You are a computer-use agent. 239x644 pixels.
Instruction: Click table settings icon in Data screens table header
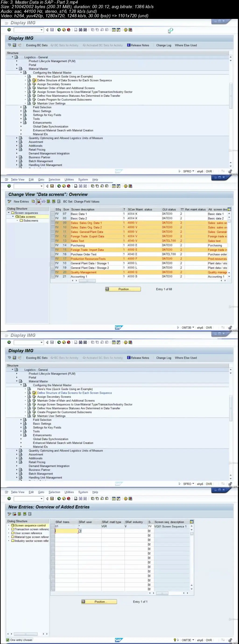(x=229, y=209)
